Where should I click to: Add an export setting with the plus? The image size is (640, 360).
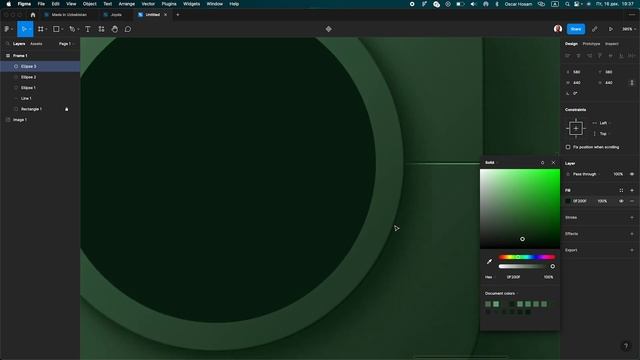pos(632,250)
